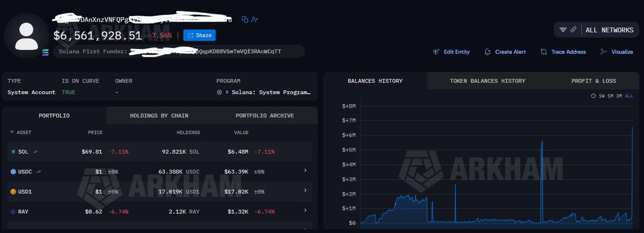This screenshot has height=233, width=644.
Task: Open the Edit Entity link
Action: (x=457, y=52)
